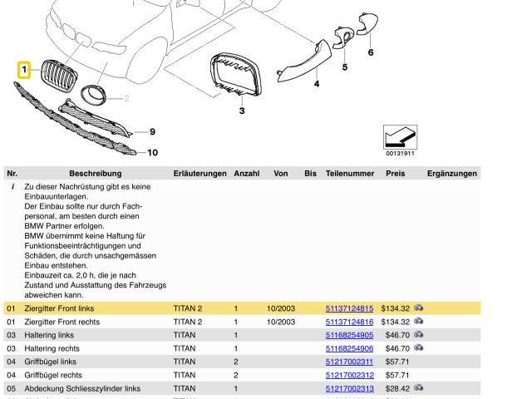The width and height of the screenshot is (532, 399).
Task: Click callout number 10 in the diagram
Action: click(152, 152)
